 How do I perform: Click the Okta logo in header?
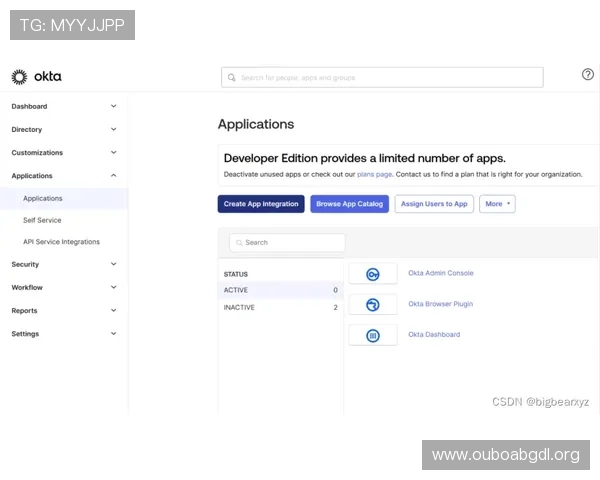tap(36, 77)
